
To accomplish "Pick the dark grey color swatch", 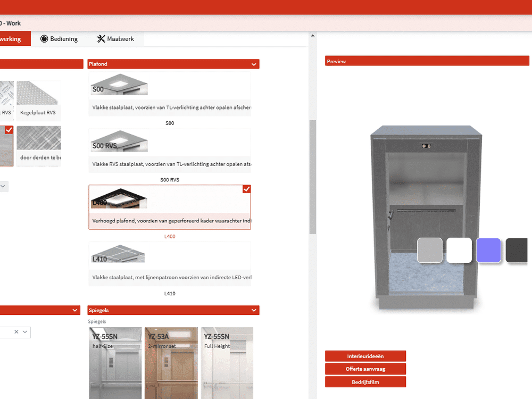I will (517, 251).
